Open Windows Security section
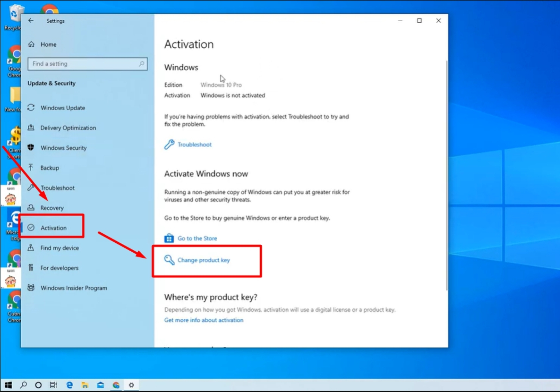560x392 pixels. click(x=63, y=148)
